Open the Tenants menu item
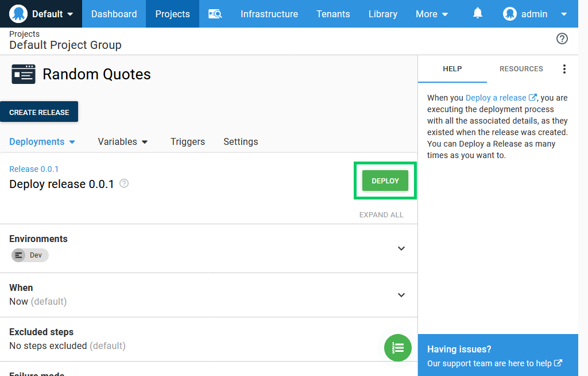The width and height of the screenshot is (588, 376). 333,14
